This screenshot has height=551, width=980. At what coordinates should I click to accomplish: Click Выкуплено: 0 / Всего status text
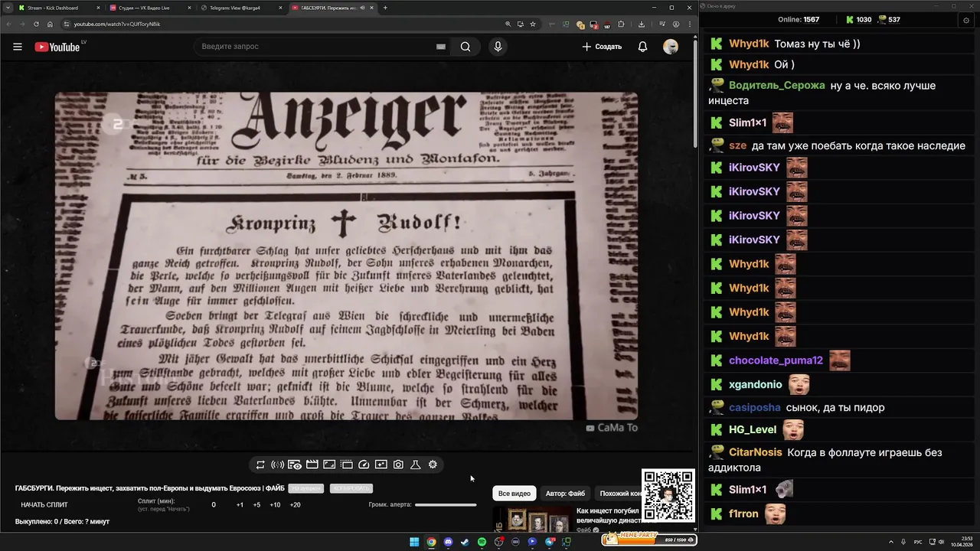tap(62, 521)
